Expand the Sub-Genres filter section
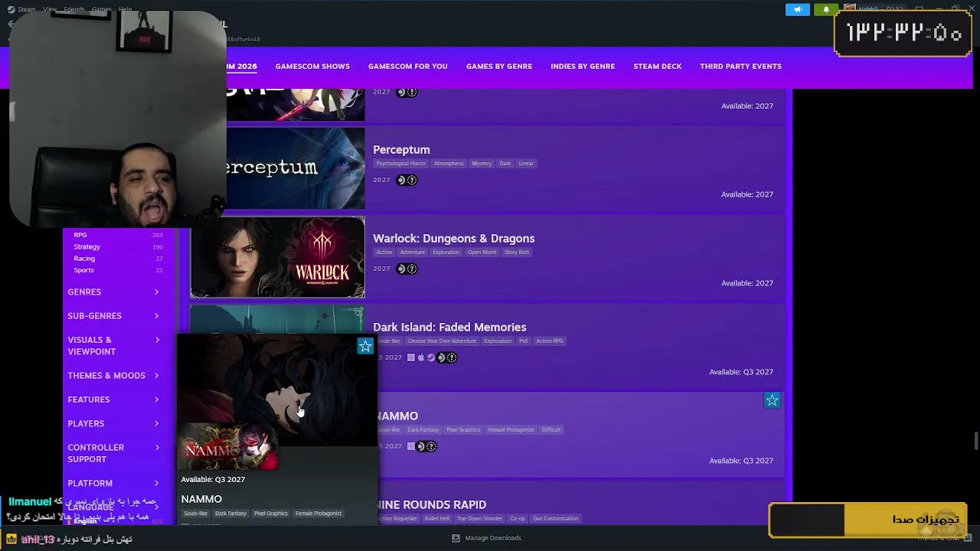This screenshot has width=980, height=551. coord(114,315)
